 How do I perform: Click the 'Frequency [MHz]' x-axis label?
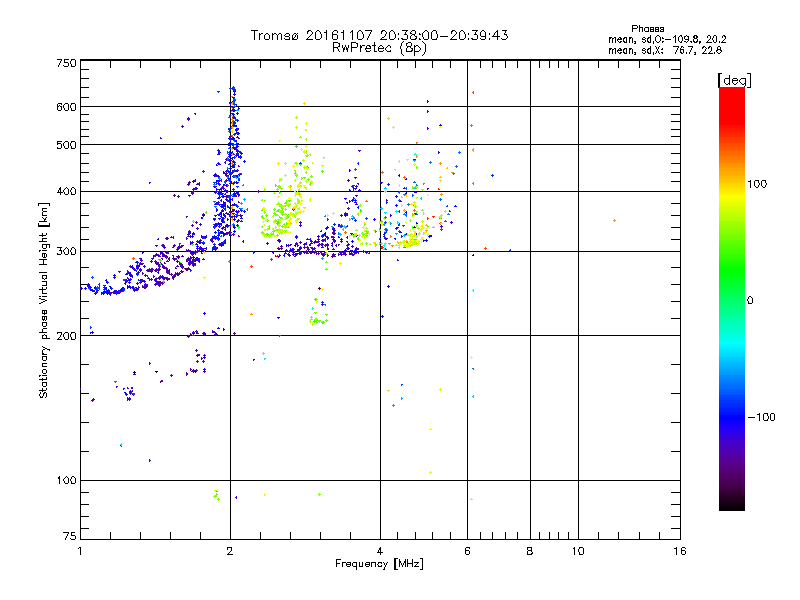(x=379, y=564)
